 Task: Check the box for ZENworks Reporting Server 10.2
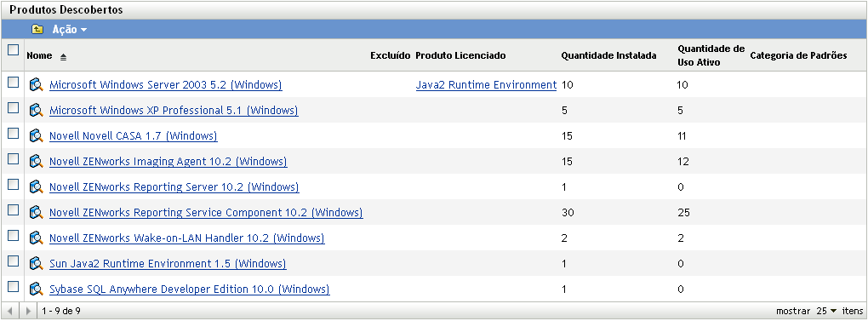click(x=14, y=184)
